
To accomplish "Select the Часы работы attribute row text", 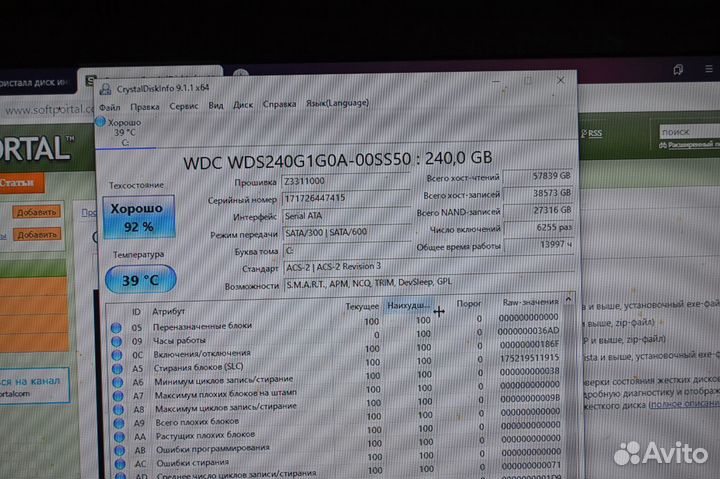I will click(x=179, y=341).
